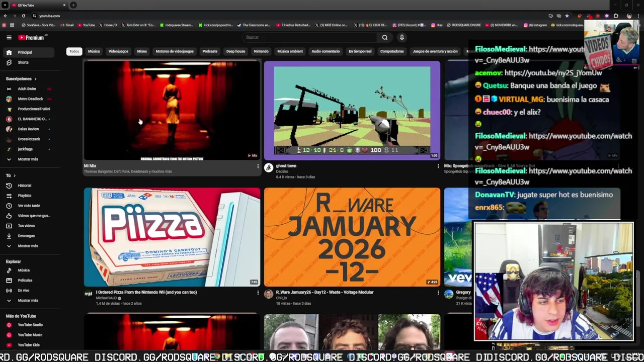This screenshot has height=362, width=644.
Task: Select the Nintendo filter chip
Action: click(x=261, y=51)
